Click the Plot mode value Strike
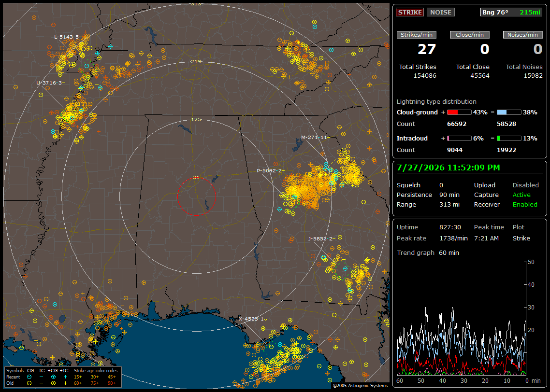The image size is (550, 392). (521, 238)
